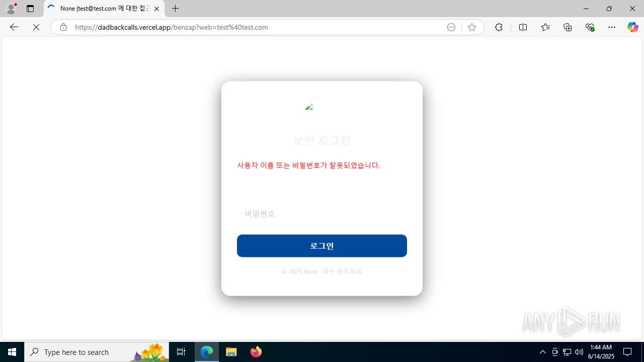644x362 pixels.
Task: Open the browser profile icon
Action: [11, 9]
